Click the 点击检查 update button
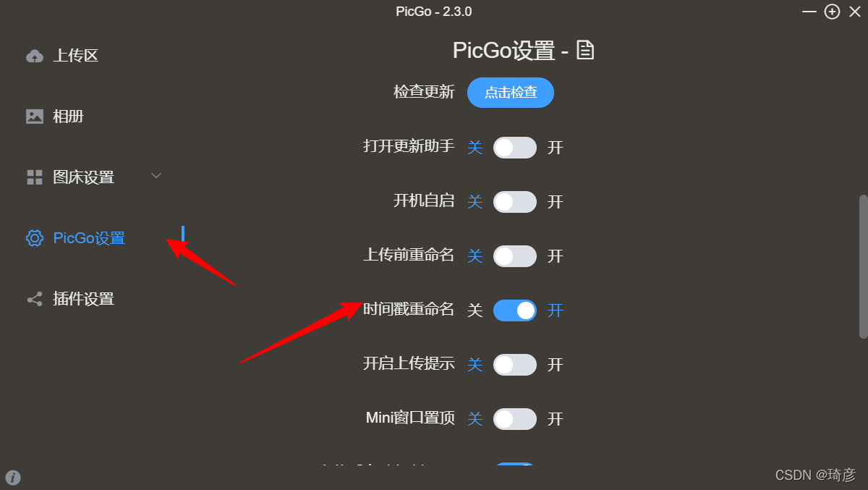Viewport: 868px width, 490px height. (x=511, y=93)
